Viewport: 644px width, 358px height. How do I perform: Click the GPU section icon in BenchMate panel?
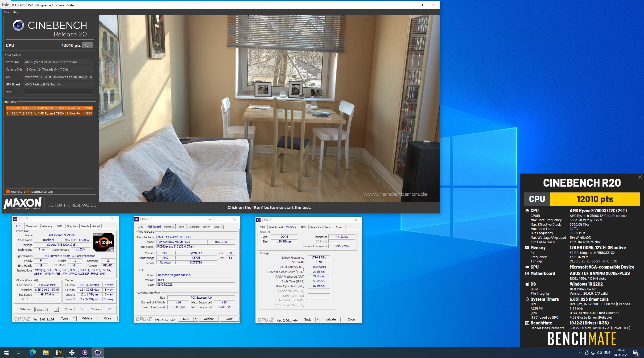(527, 267)
